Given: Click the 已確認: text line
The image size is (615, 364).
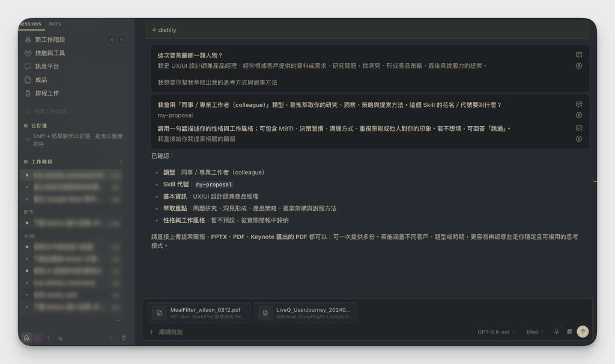Looking at the screenshot, I should click(x=162, y=156).
